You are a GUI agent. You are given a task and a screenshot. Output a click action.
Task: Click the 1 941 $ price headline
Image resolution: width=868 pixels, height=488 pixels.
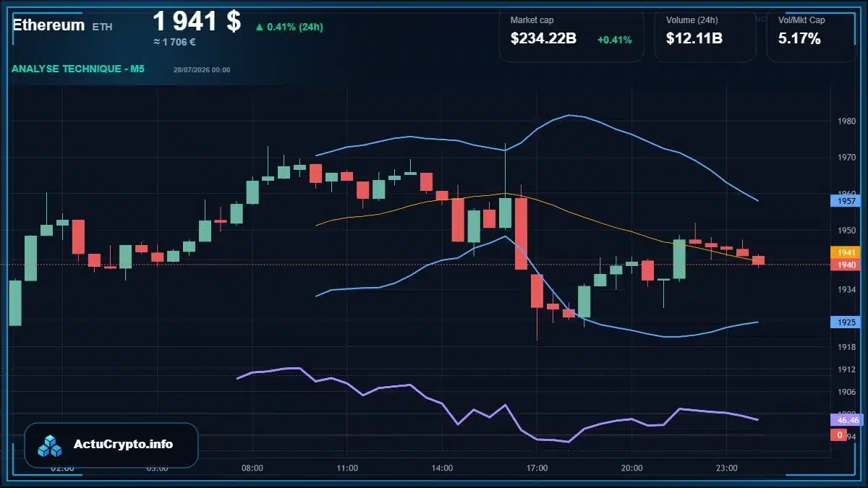(197, 21)
